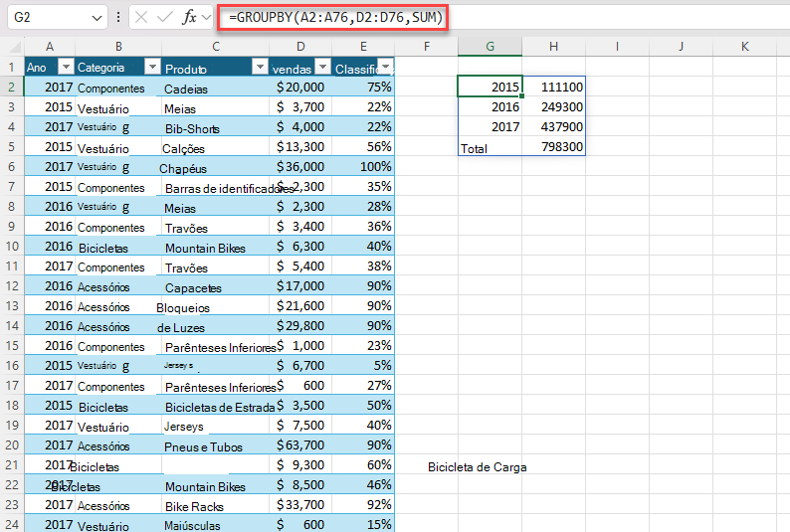This screenshot has height=532, width=790.
Task: Click the Enter checkmark formula bar icon
Action: tap(165, 18)
